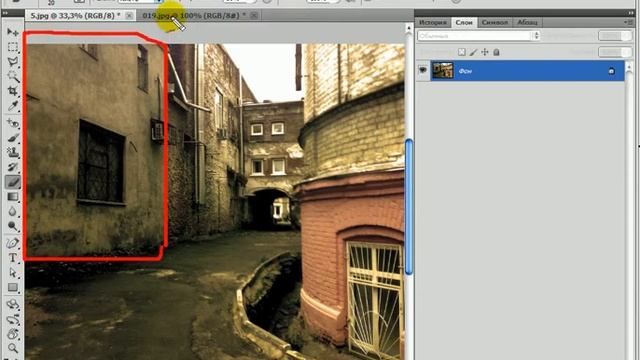640x360 pixels.
Task: Click the layer fill value field
Action: (x=611, y=52)
